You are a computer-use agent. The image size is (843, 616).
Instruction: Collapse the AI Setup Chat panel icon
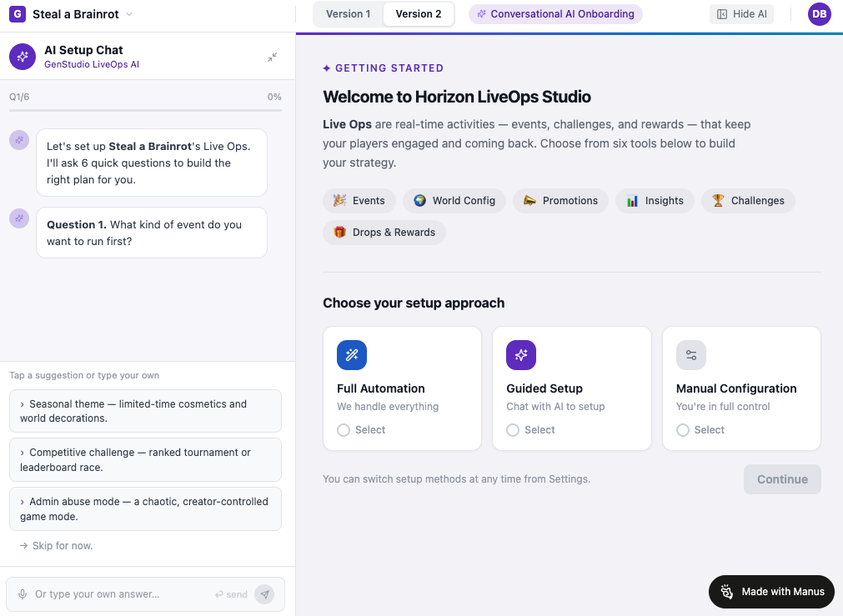click(x=273, y=57)
